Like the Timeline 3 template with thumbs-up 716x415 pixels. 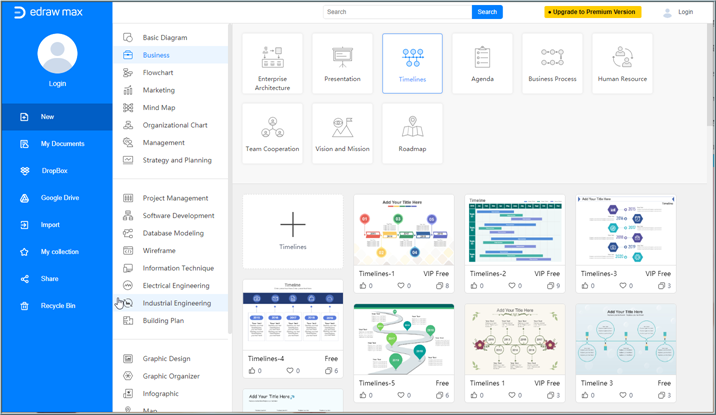tap(585, 395)
